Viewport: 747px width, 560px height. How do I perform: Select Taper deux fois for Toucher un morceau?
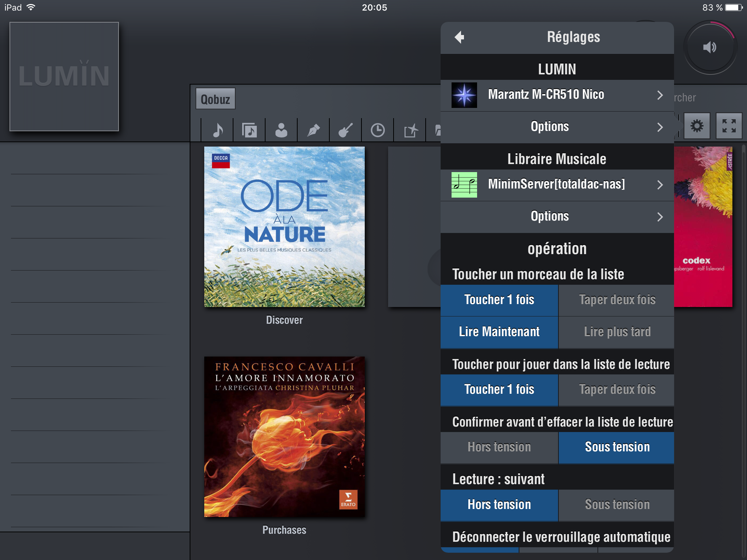(x=617, y=300)
